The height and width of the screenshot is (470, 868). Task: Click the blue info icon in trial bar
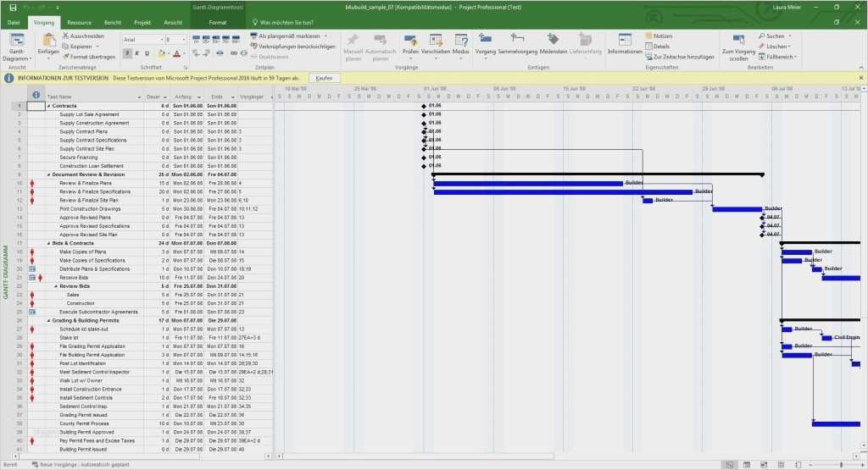click(8, 78)
